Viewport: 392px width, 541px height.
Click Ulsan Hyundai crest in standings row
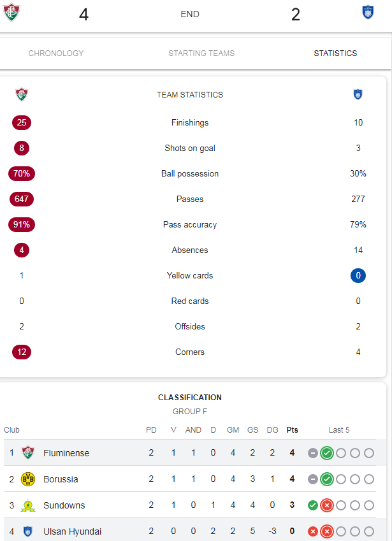28,531
